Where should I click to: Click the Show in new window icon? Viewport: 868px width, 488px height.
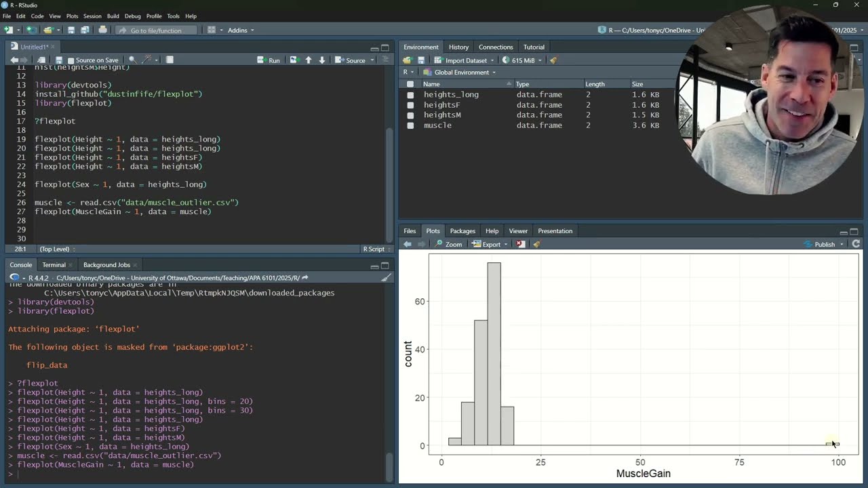click(x=41, y=60)
